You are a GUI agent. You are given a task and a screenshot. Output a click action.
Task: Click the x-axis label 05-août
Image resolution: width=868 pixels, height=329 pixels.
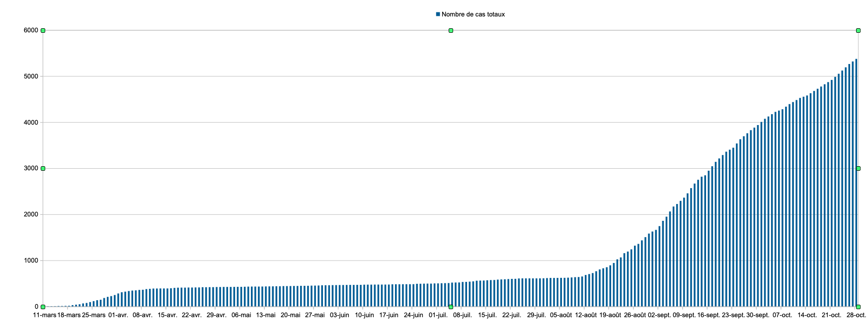click(561, 315)
